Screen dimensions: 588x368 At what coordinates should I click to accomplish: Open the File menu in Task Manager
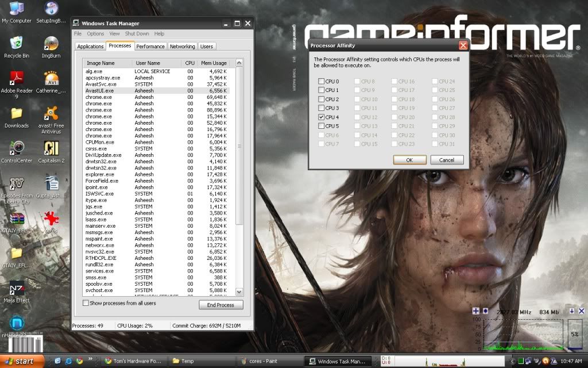[x=78, y=33]
